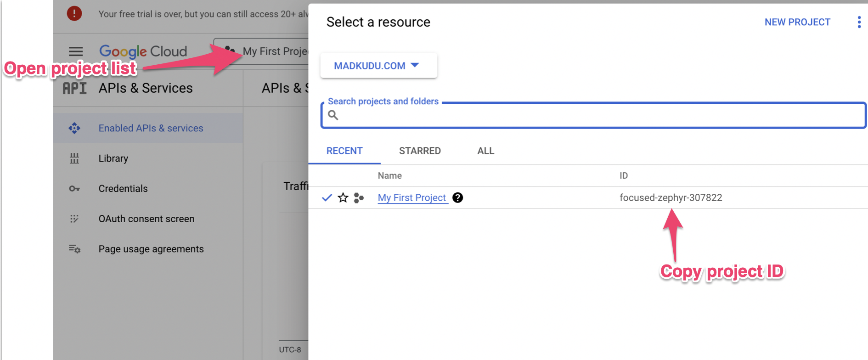
Task: Switch to the ALL tab
Action: click(485, 151)
